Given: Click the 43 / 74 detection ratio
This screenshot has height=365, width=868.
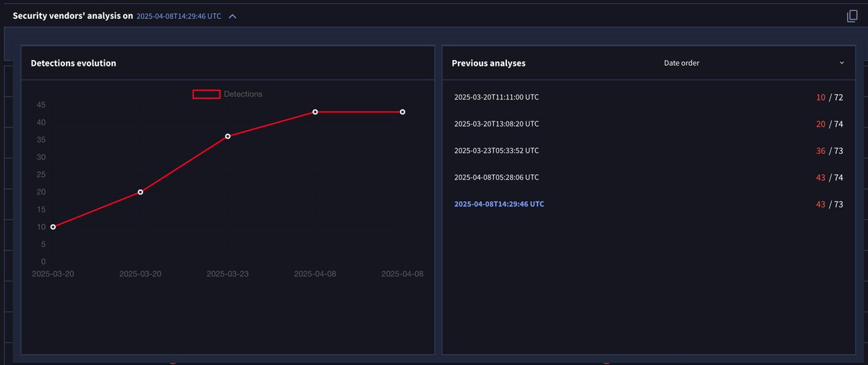Looking at the screenshot, I should tap(830, 177).
